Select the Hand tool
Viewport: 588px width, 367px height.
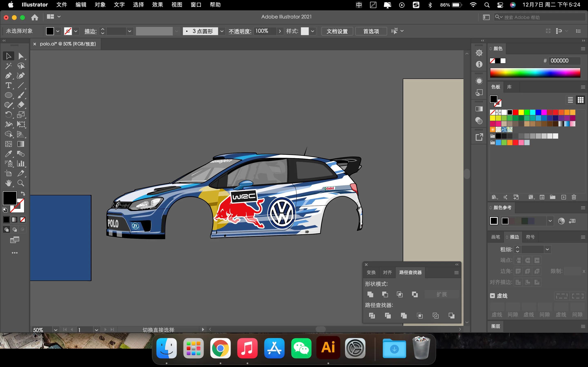coord(8,183)
